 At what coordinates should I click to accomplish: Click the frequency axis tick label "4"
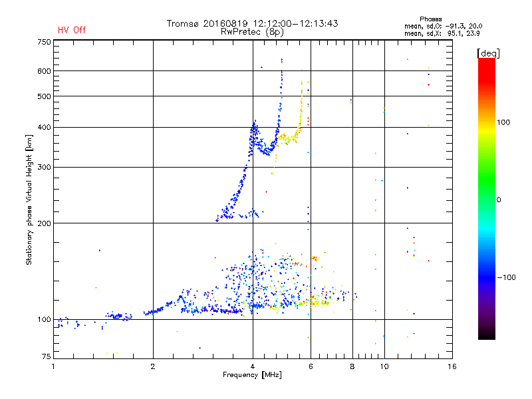click(x=253, y=366)
